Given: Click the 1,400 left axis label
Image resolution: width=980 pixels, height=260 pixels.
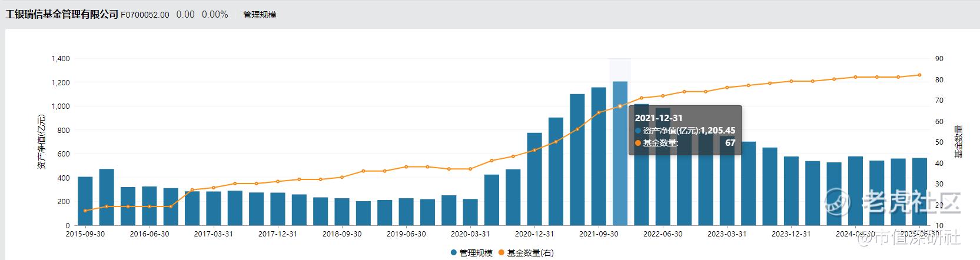Looking at the screenshot, I should [61, 59].
